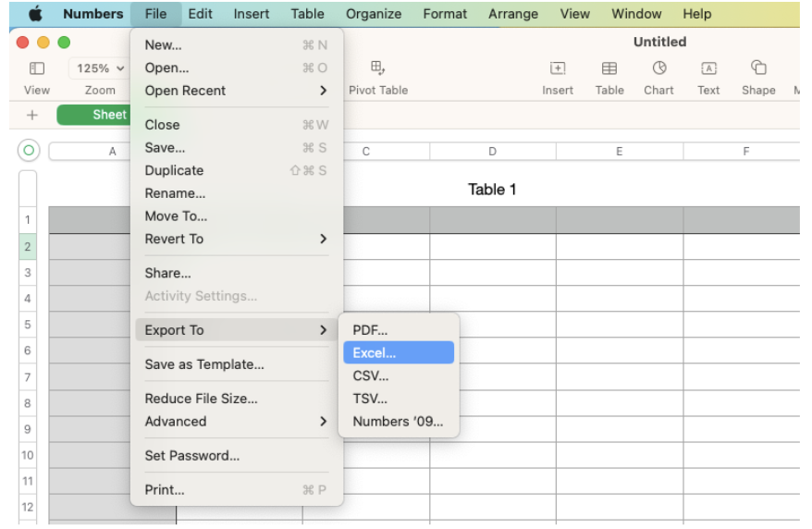This screenshot has height=529, width=812.
Task: Open the 125% Zoom dropdown
Action: pos(100,68)
